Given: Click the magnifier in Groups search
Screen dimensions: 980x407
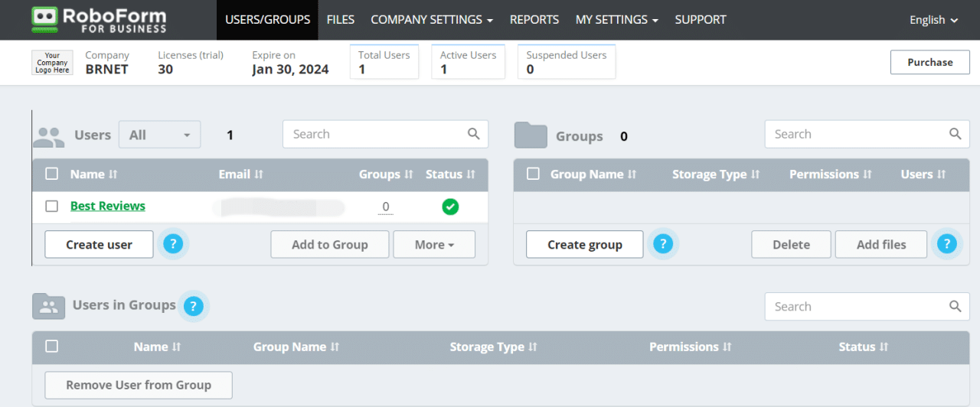Looking at the screenshot, I should click(x=955, y=134).
